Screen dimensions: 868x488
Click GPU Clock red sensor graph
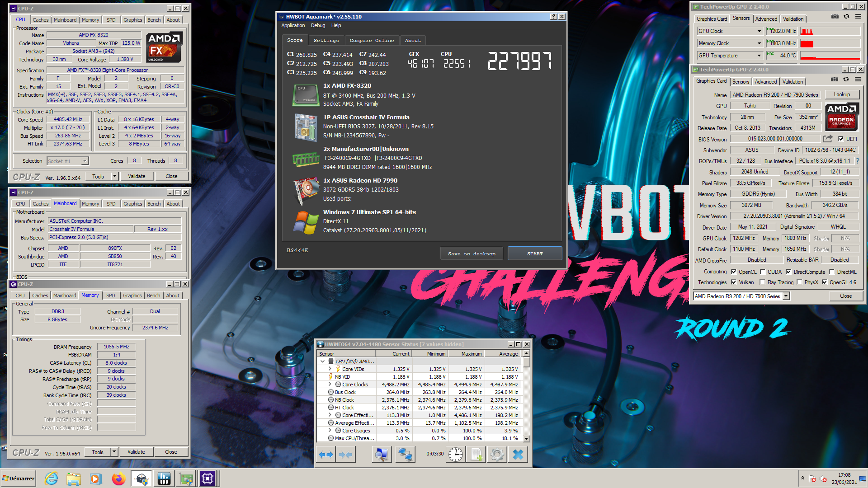830,31
